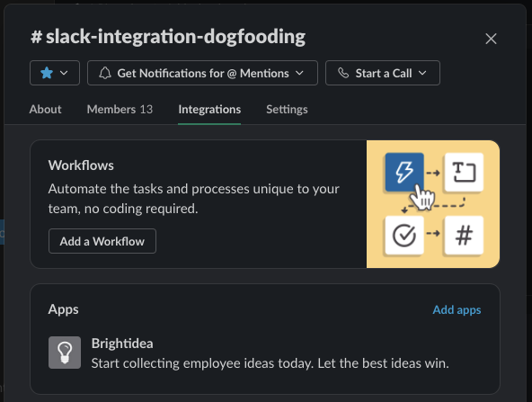
Task: Click the Add apps link
Action: [x=457, y=309]
